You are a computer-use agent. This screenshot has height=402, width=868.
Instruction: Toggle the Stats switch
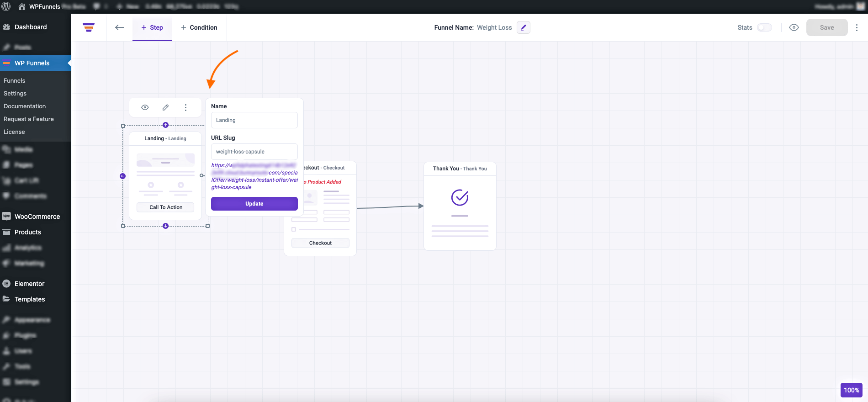tap(764, 27)
